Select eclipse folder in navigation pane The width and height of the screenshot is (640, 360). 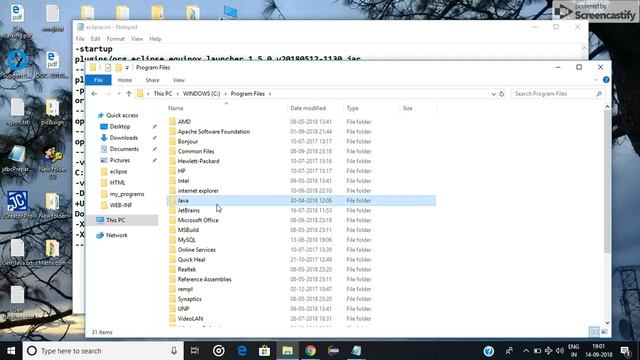point(118,171)
